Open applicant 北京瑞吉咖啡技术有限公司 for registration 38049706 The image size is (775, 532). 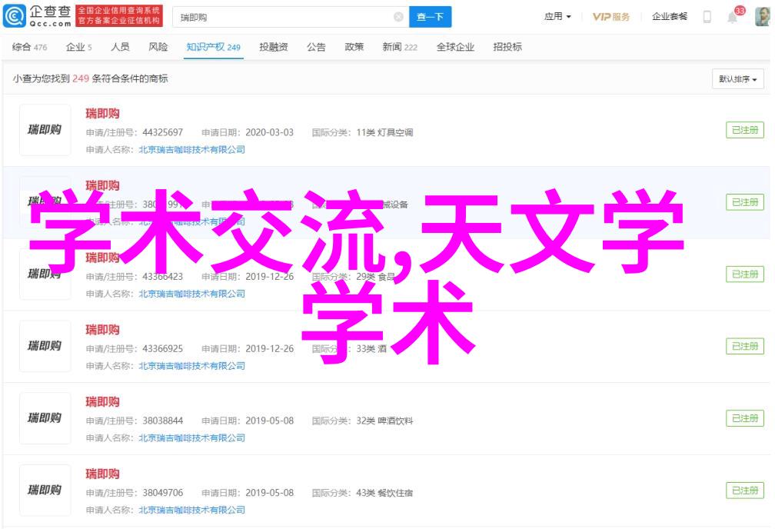[x=191, y=510]
